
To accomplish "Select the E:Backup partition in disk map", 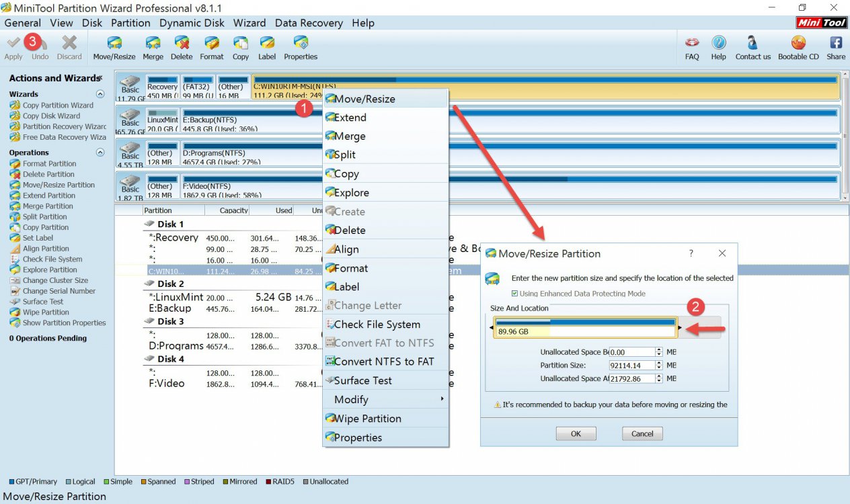I will (510, 119).
